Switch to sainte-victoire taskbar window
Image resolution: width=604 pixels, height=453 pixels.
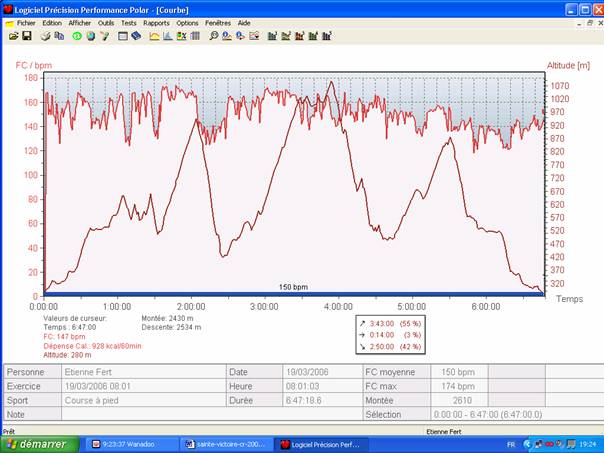(224, 443)
